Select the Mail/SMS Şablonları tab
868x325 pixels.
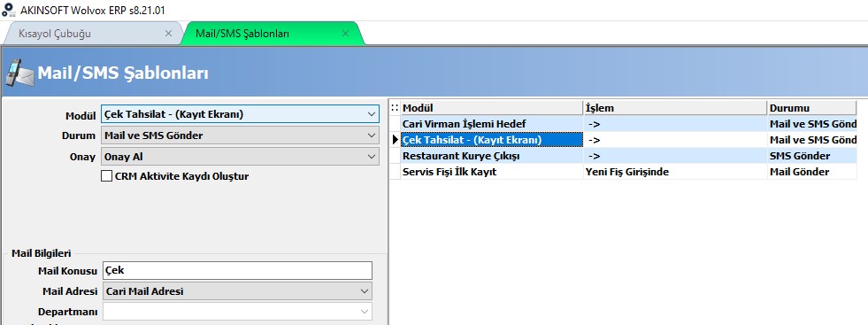tap(242, 34)
